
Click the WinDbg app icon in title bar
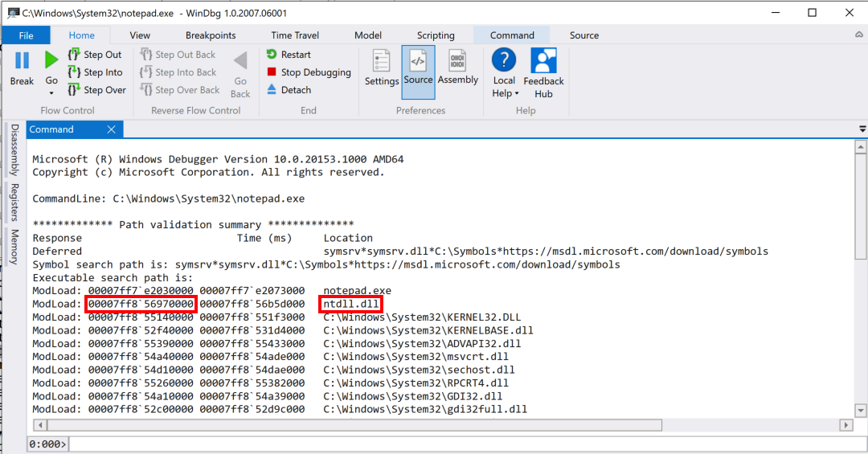14,12
